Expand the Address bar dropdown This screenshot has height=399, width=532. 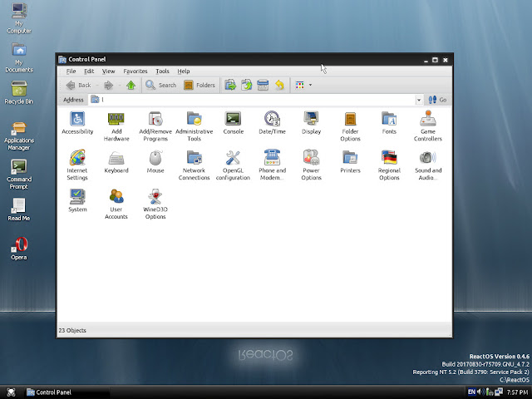click(x=419, y=100)
